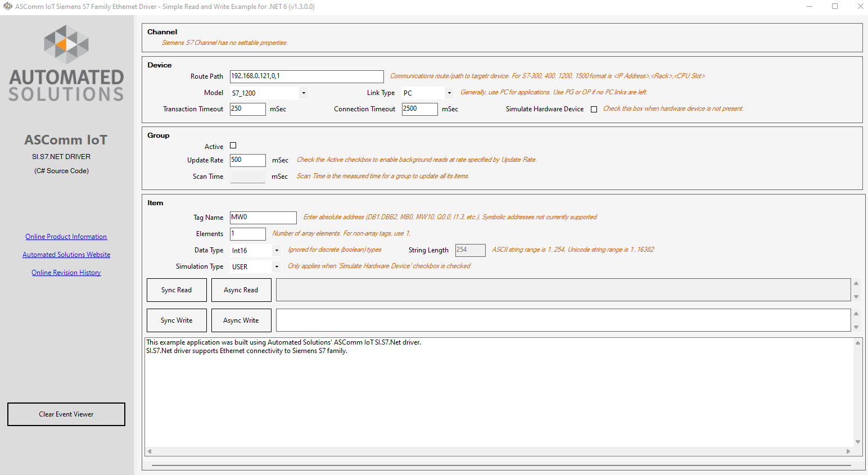868x475 pixels.
Task: Click the Route Path input field
Action: [x=307, y=76]
